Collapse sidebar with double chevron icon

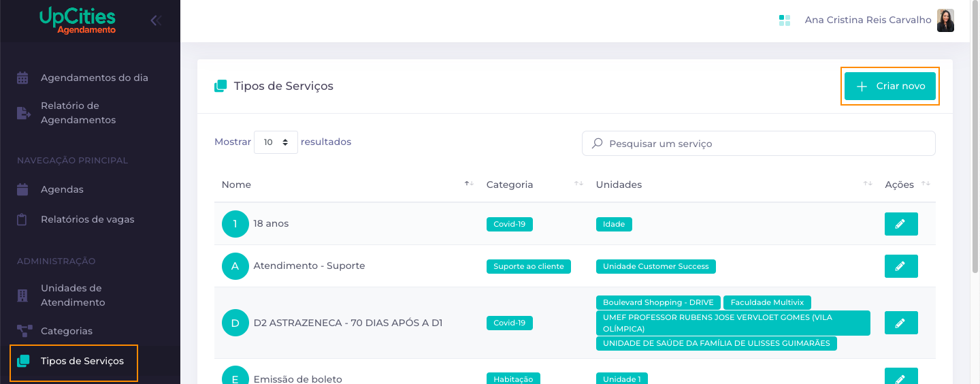point(156,20)
